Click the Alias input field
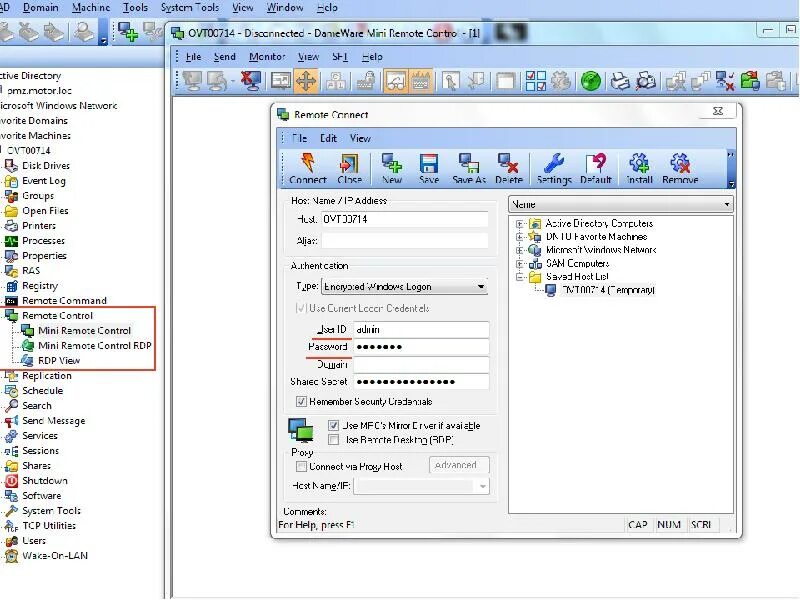This screenshot has width=800, height=600. pos(404,240)
